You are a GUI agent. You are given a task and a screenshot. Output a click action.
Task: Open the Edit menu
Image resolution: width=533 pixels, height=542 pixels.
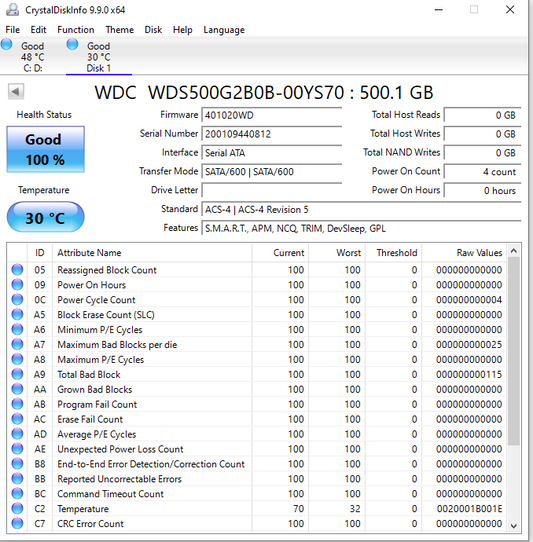(x=38, y=30)
